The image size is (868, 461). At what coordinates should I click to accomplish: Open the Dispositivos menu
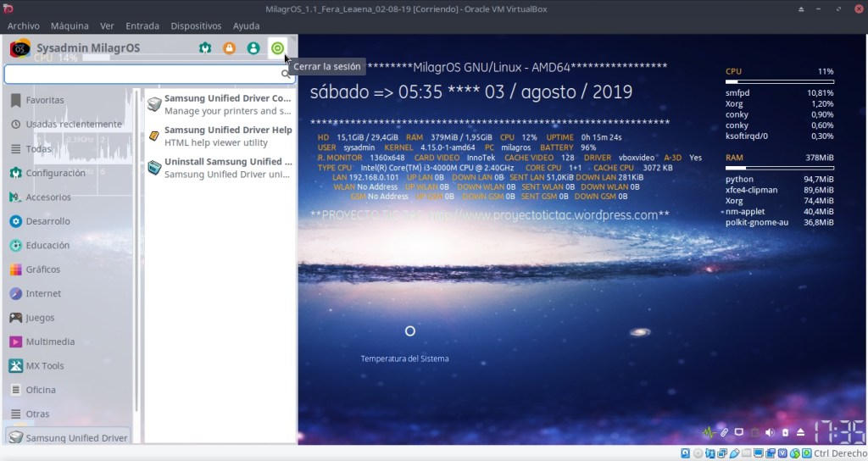click(196, 25)
